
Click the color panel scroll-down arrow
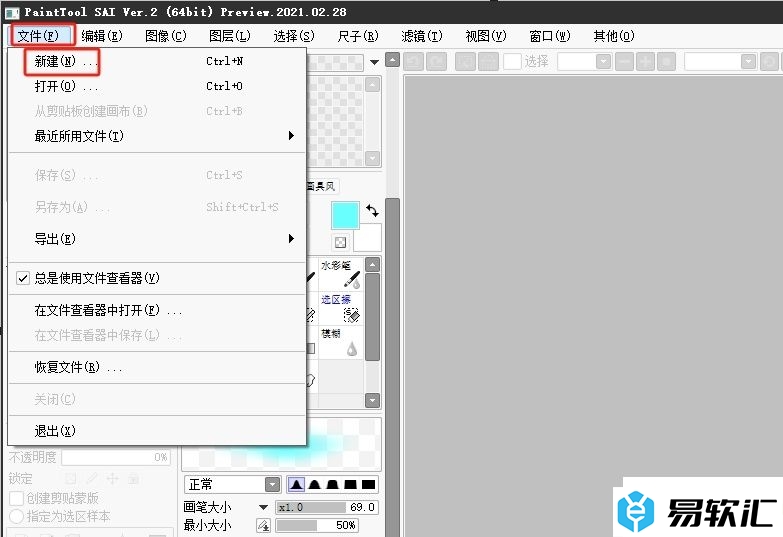373,158
